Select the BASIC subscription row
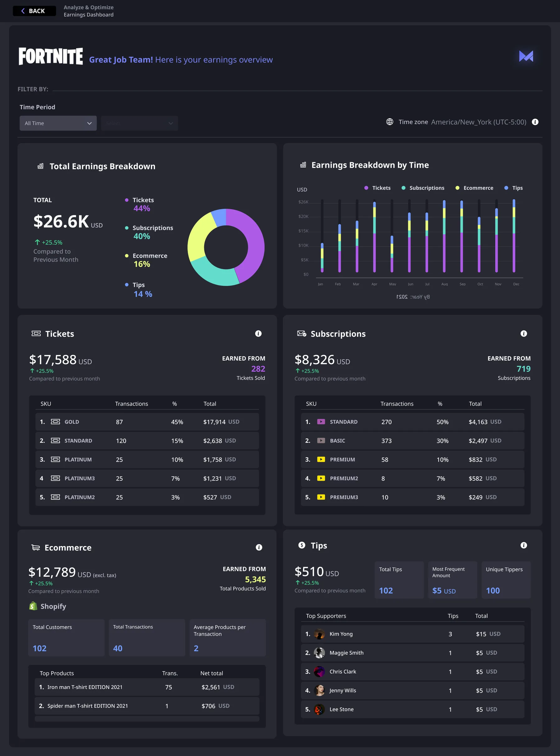This screenshot has width=560, height=756. (413, 441)
